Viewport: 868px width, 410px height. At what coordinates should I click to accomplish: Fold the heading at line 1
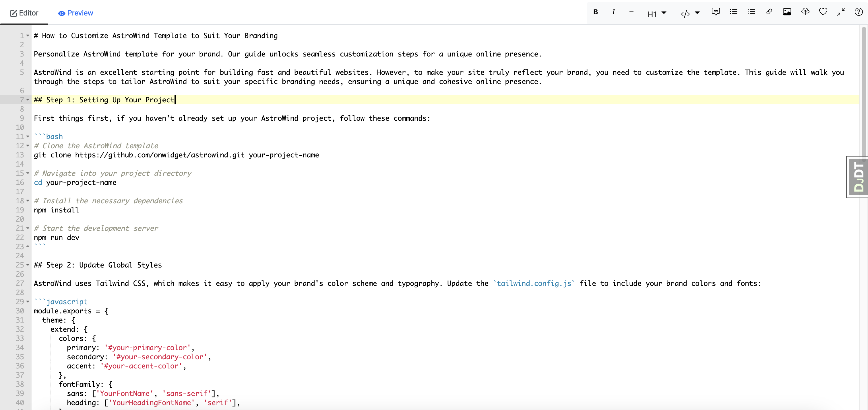[28, 36]
